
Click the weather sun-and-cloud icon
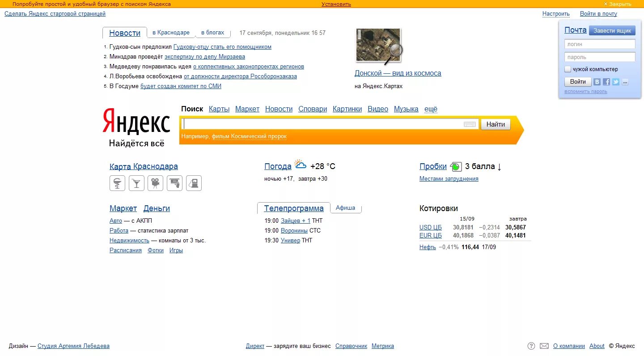(x=301, y=165)
